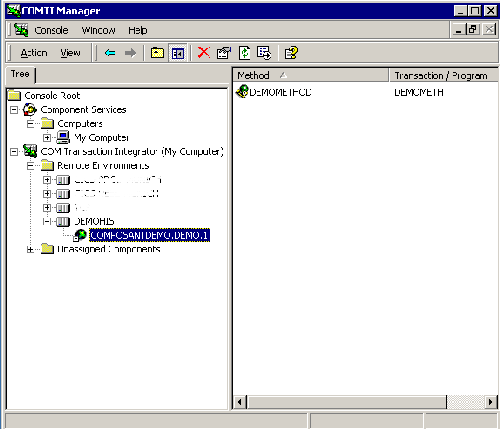Sort by Transaction / Program column header
500x429 pixels.
pos(443,75)
